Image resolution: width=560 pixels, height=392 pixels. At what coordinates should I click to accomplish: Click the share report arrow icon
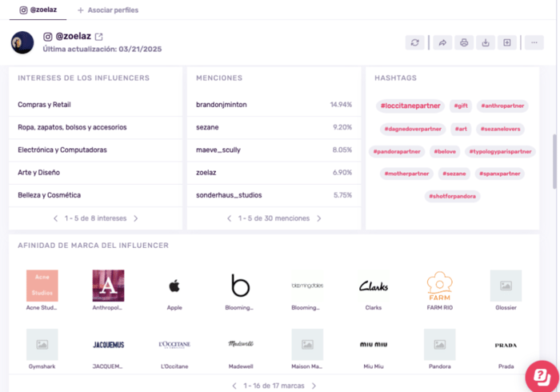coord(442,42)
